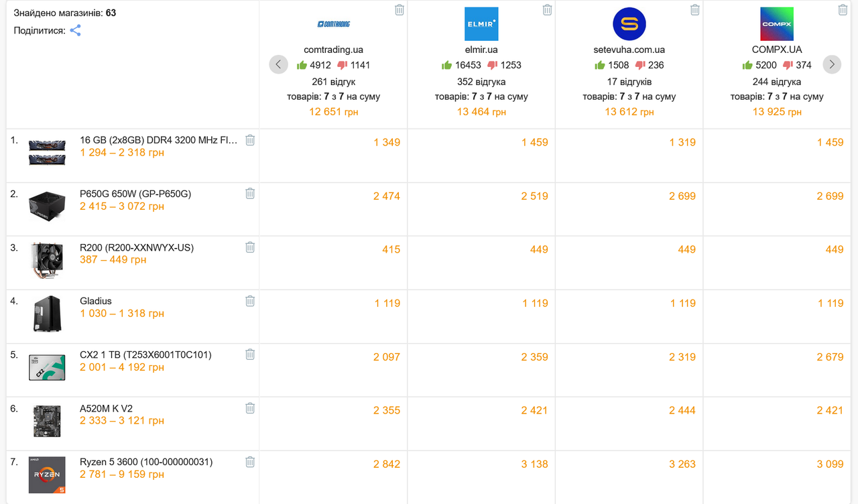858x504 pixels.
Task: Delete the CX2 1 TB SSD item
Action: (x=250, y=355)
